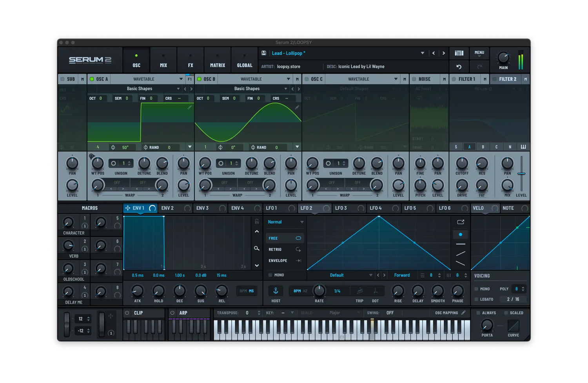This screenshot has width=588, height=383.
Task: Select the LFO point draw tool
Action: pyautogui.click(x=461, y=234)
